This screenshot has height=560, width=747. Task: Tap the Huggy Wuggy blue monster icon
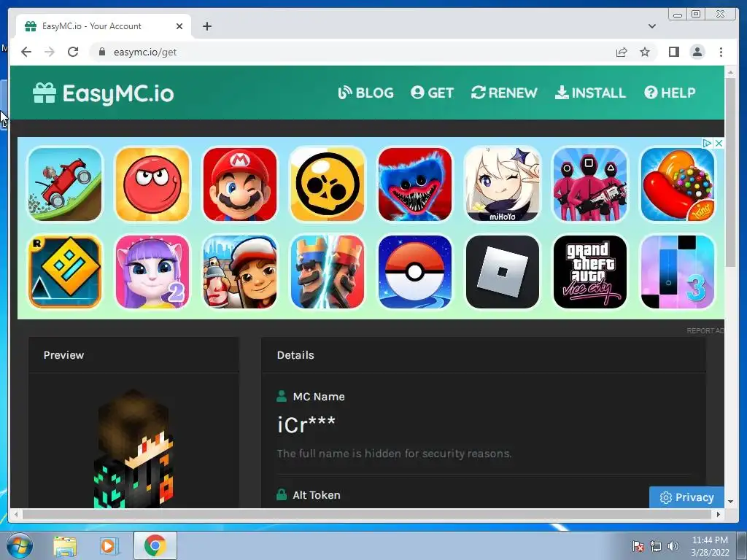[415, 184]
